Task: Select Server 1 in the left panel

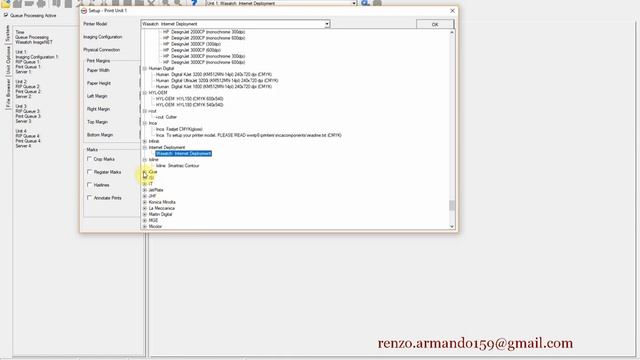Action: [x=23, y=72]
